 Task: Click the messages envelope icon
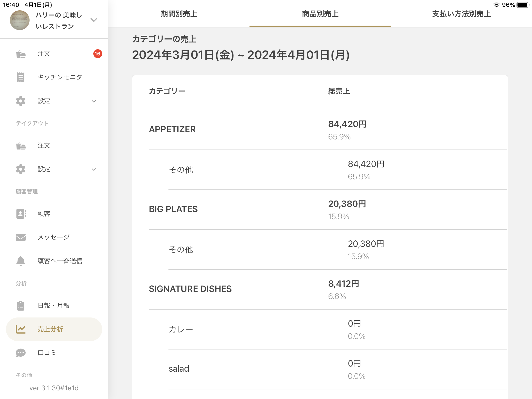click(x=21, y=237)
